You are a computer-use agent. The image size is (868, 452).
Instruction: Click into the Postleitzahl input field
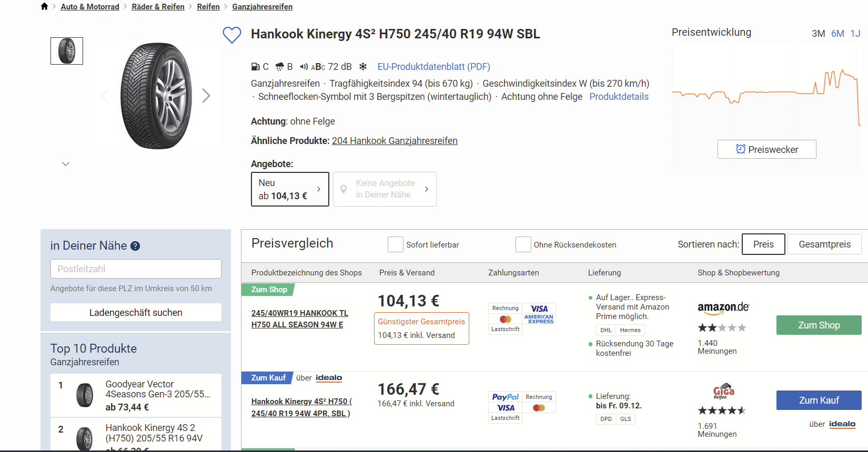click(x=136, y=269)
